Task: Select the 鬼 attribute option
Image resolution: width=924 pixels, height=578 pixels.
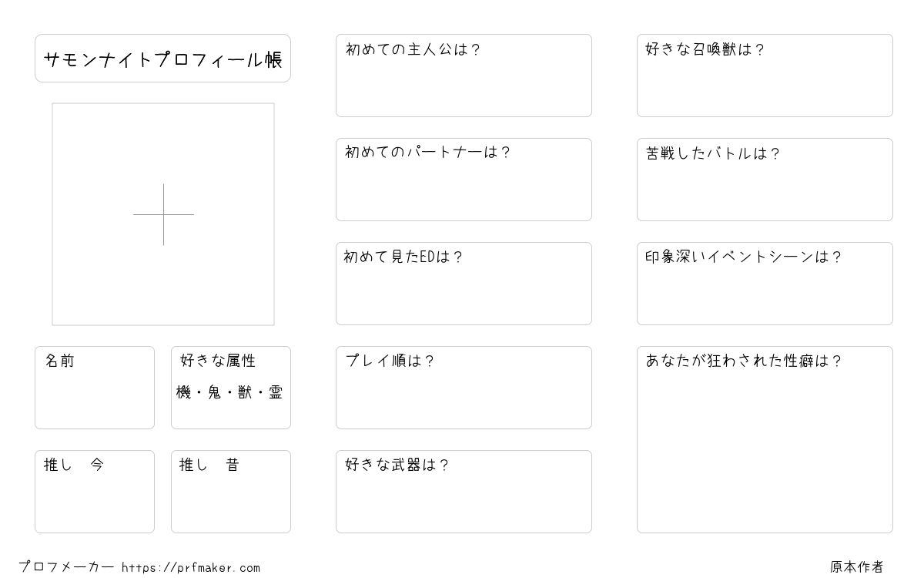Action: (214, 392)
